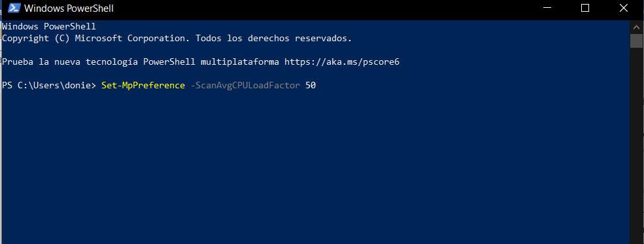Viewport: 644px width, 244px height.
Task: Click the scrollbar up arrow
Action: coord(636,27)
